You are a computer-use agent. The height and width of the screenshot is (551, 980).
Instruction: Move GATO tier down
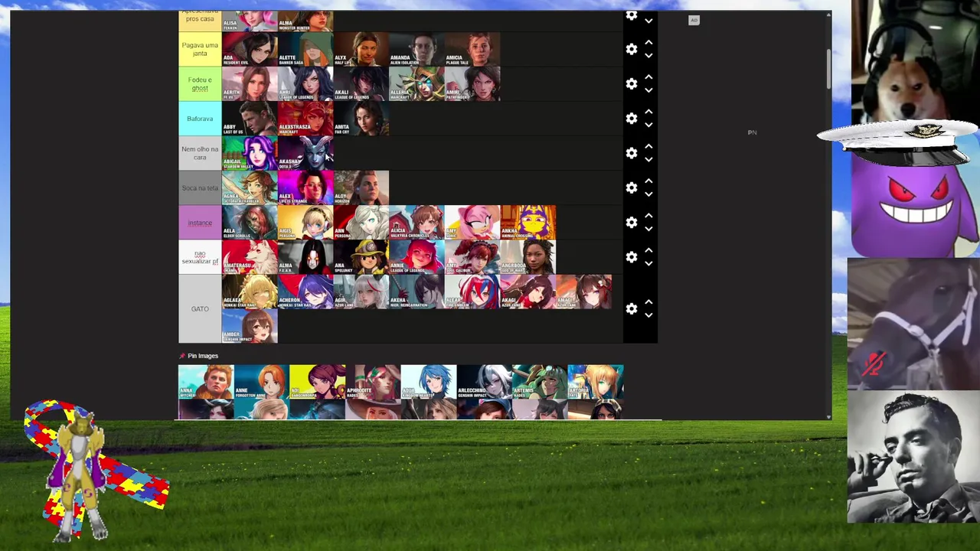(x=648, y=315)
